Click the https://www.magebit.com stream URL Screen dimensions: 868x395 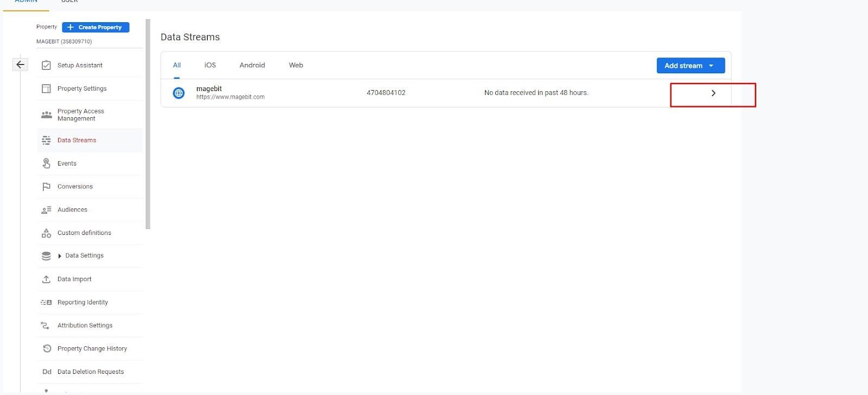point(231,97)
